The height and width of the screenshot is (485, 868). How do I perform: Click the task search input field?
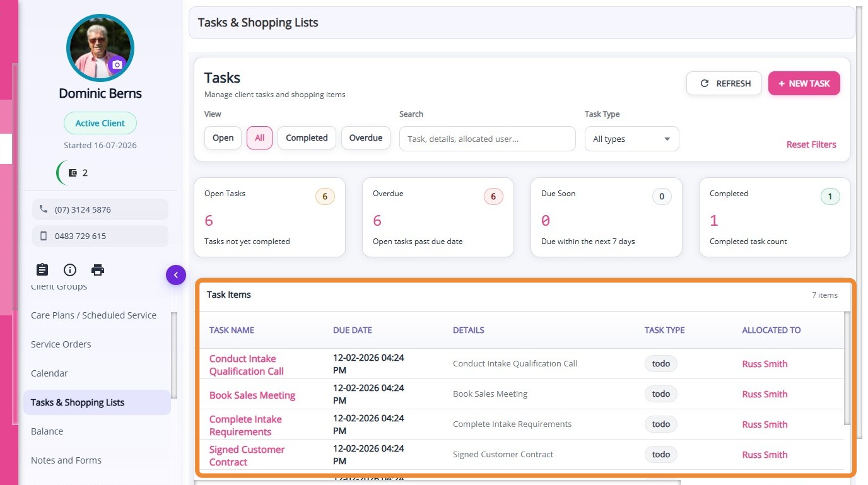(488, 139)
